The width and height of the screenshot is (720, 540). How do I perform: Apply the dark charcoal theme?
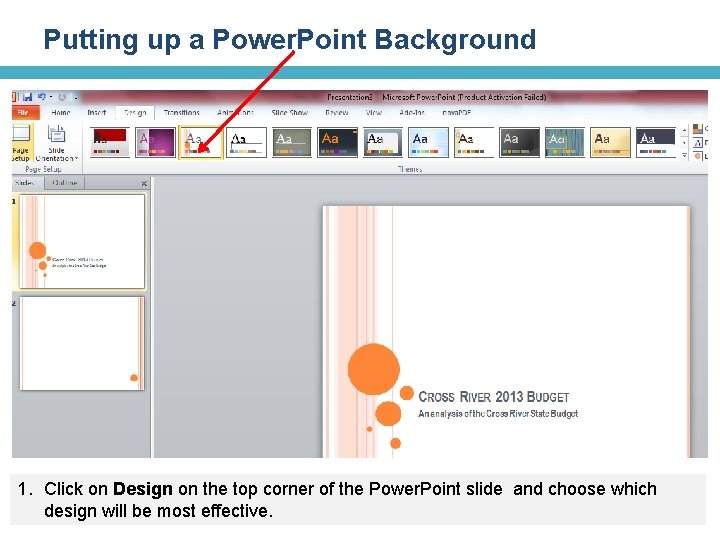519,142
